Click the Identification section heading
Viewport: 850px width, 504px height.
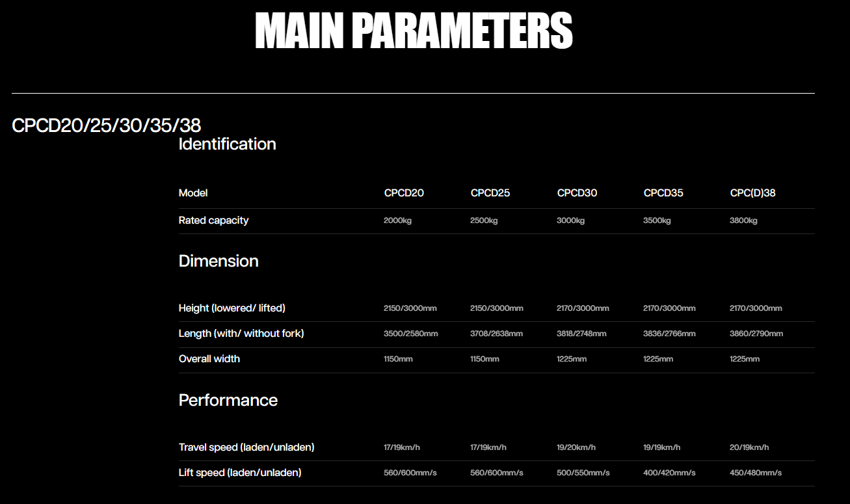(x=227, y=144)
